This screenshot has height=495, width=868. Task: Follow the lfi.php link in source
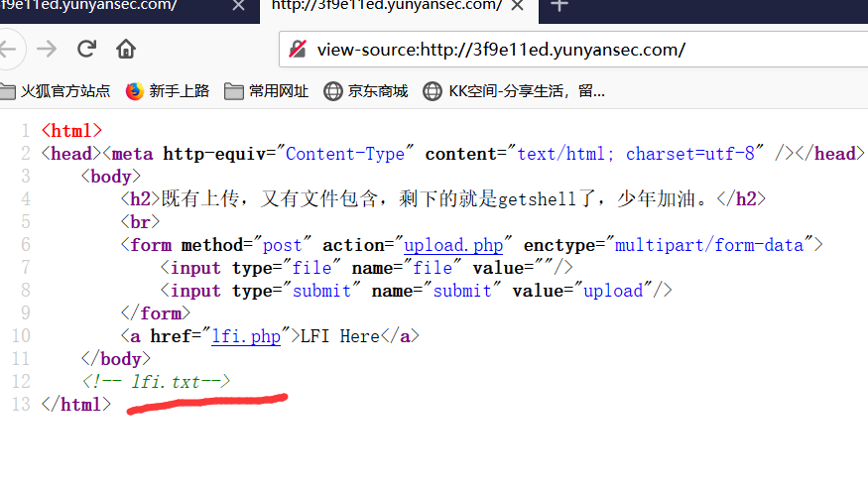(x=246, y=336)
